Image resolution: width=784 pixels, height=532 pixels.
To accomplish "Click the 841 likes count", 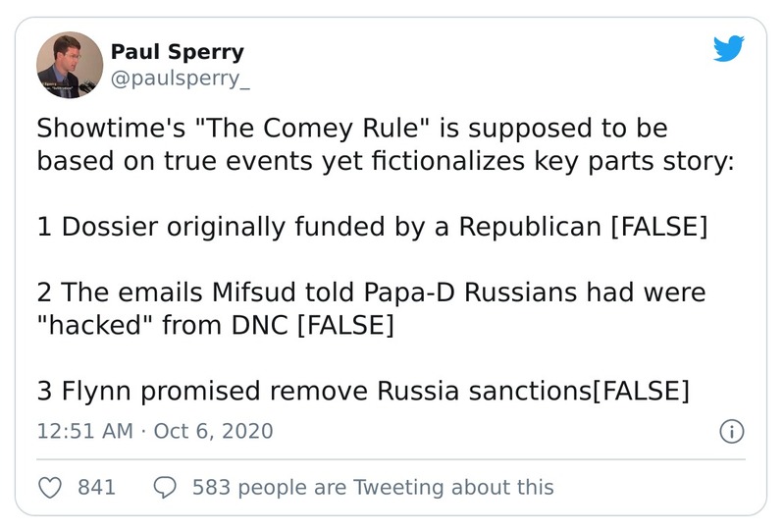I will (x=96, y=487).
